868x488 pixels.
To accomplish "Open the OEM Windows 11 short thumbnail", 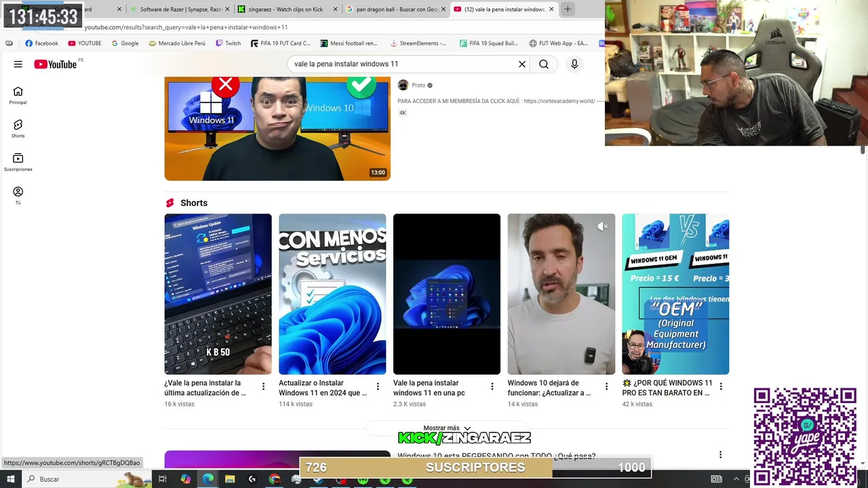I will 675,294.
